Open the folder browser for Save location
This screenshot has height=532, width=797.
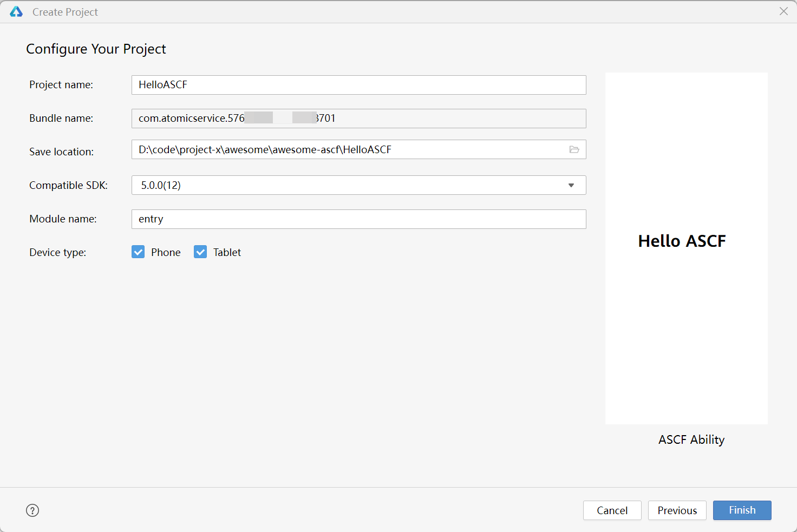[x=574, y=149]
